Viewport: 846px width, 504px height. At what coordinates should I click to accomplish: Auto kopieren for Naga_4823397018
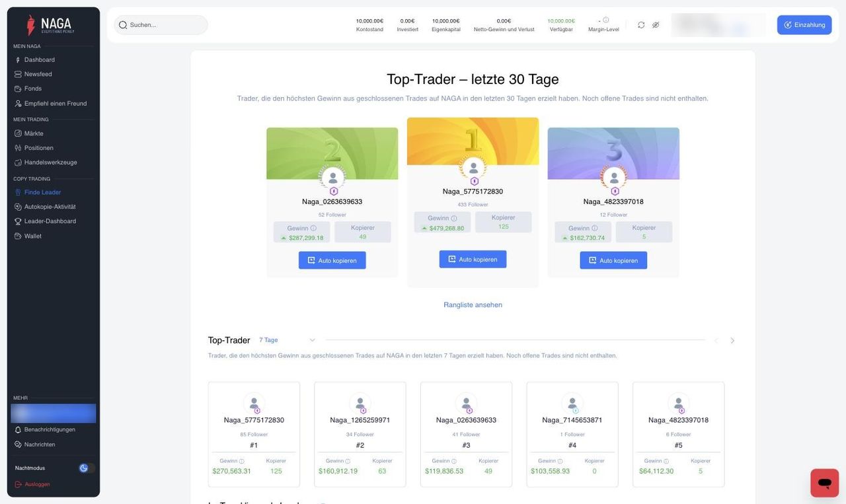pos(613,260)
